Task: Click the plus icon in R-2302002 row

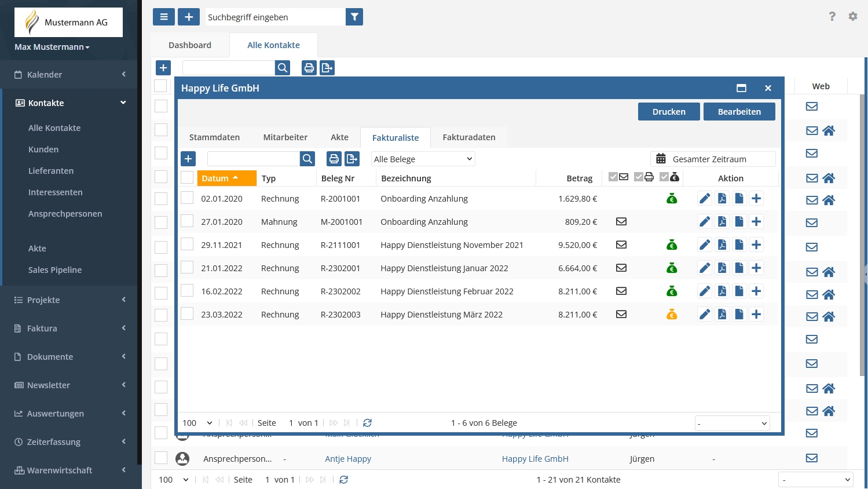Action: coord(756,291)
